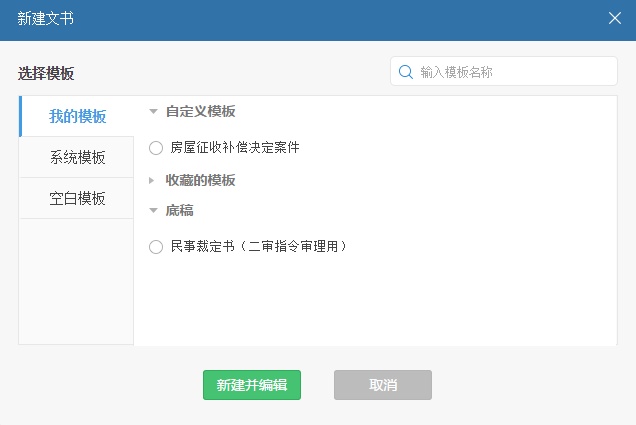Select the 房屋征收补偿决定案件 radio button
This screenshot has width=636, height=425.
[156, 148]
